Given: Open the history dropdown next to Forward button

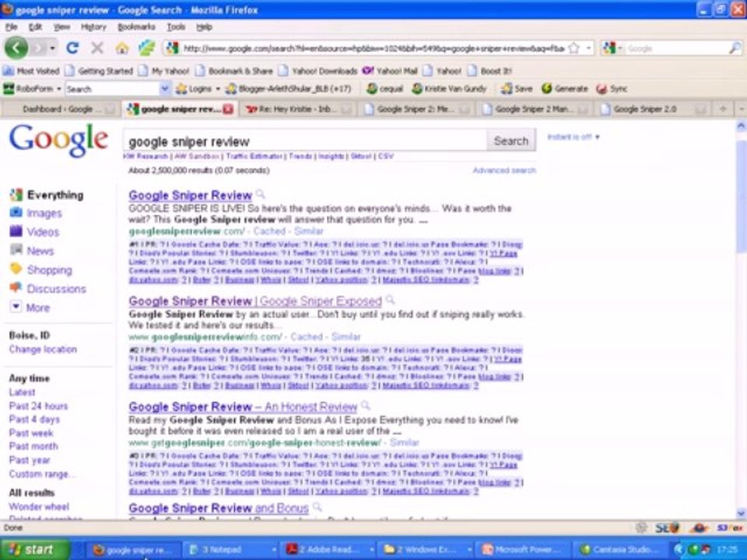Looking at the screenshot, I should 52,48.
